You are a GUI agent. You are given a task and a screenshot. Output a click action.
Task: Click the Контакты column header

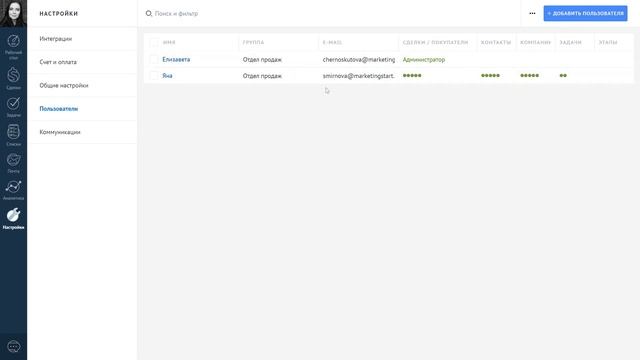click(x=496, y=42)
